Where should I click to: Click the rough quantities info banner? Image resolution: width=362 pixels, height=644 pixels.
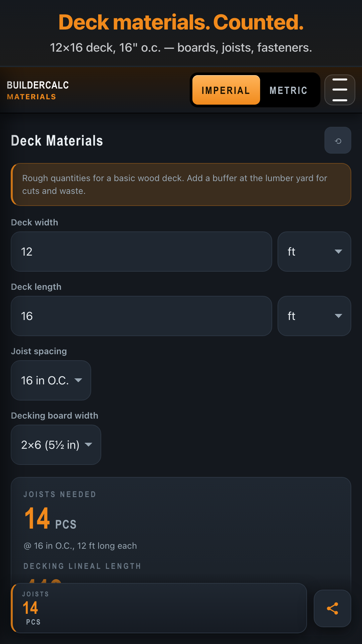pyautogui.click(x=181, y=184)
